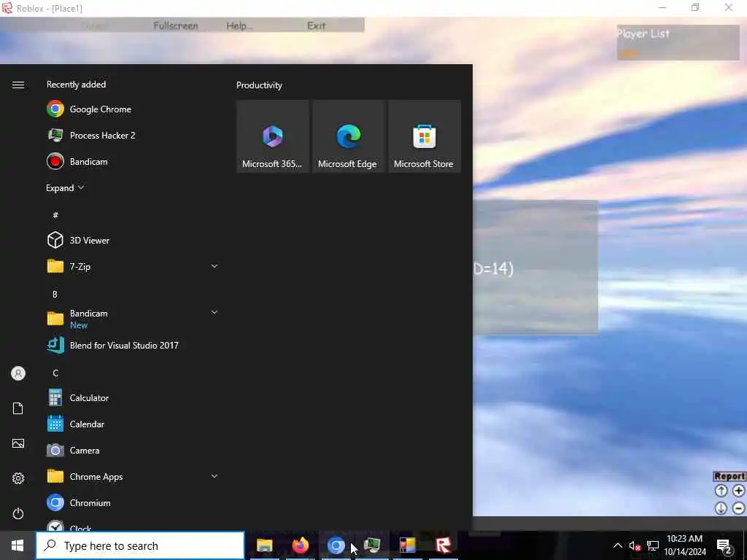The width and height of the screenshot is (747, 560).
Task: Open the Help menu in Roblox
Action: 239,26
